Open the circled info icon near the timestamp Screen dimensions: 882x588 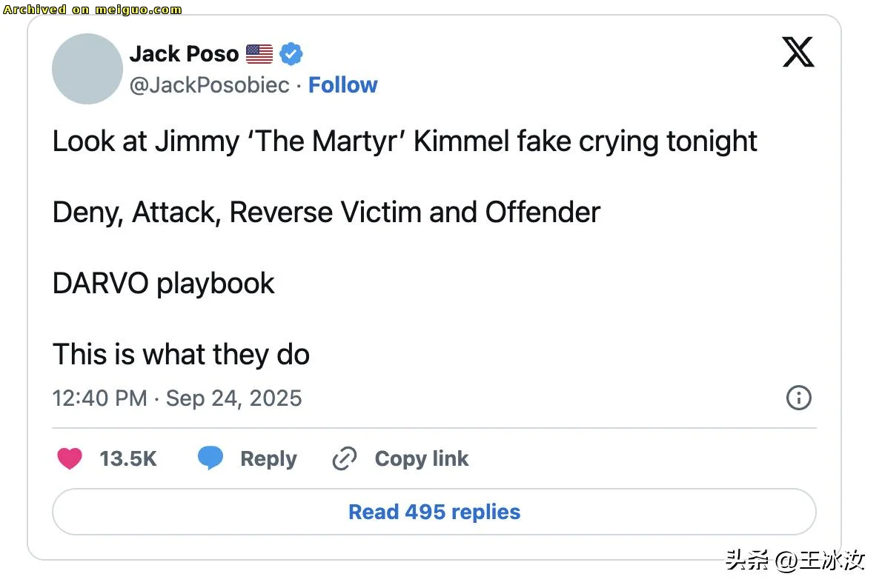point(798,398)
